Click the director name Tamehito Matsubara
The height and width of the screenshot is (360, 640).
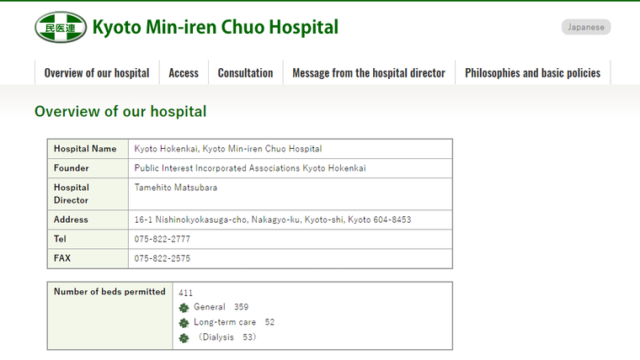click(x=176, y=187)
